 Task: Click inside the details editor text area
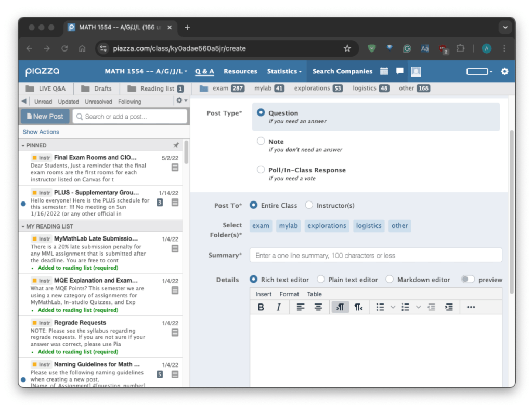click(x=376, y=350)
